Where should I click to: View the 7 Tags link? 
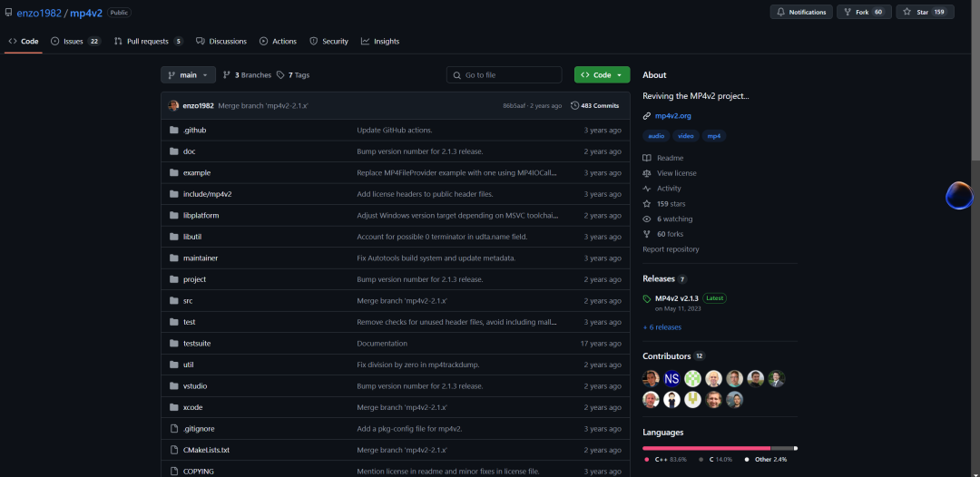pyautogui.click(x=293, y=75)
